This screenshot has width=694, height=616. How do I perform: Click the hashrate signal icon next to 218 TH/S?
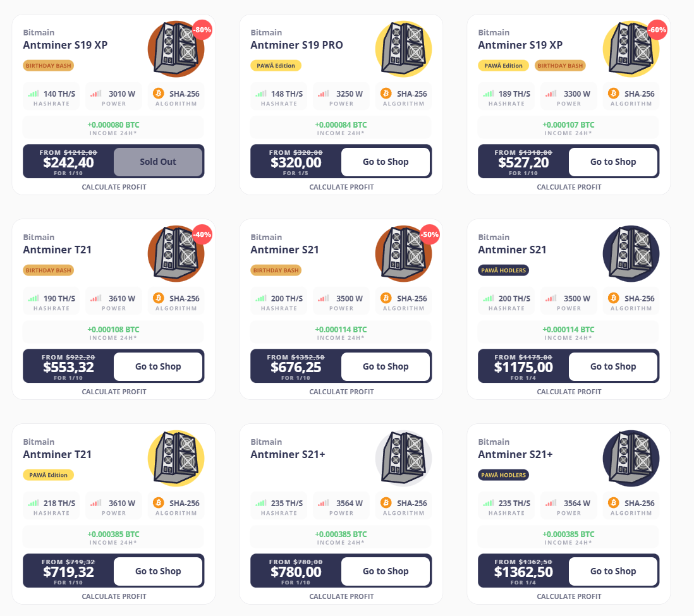[33, 503]
